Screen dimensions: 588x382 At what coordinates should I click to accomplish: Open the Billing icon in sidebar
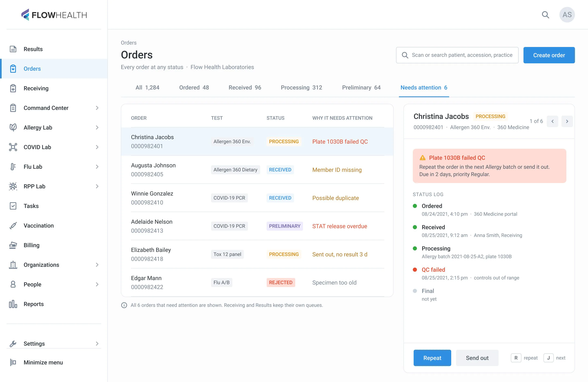13,245
